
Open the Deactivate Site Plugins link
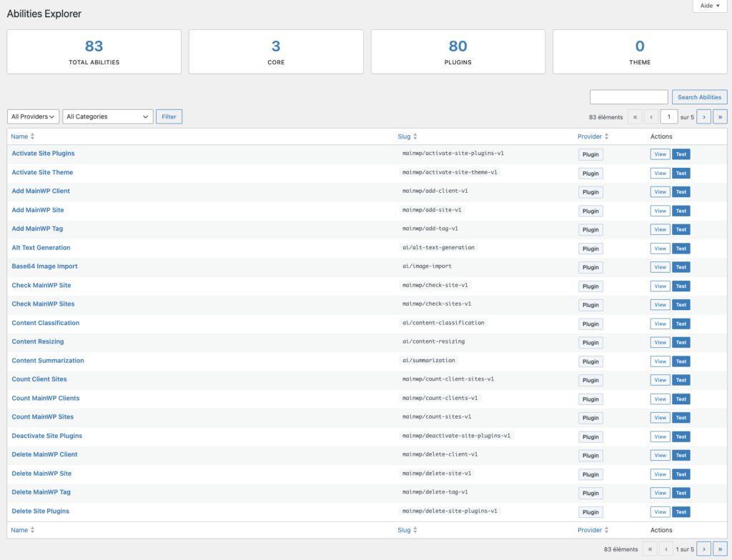click(x=46, y=436)
